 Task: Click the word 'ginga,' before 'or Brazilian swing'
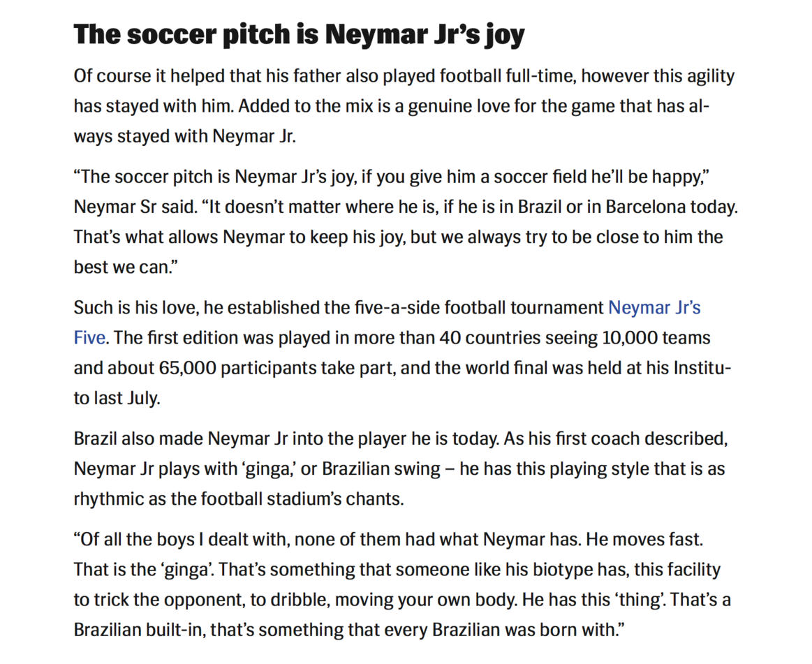tap(268, 469)
